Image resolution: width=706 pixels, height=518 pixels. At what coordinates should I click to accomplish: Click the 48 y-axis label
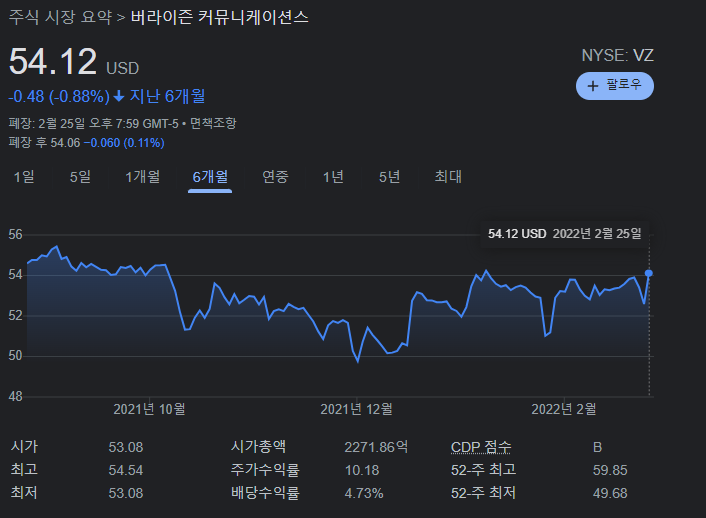click(15, 396)
